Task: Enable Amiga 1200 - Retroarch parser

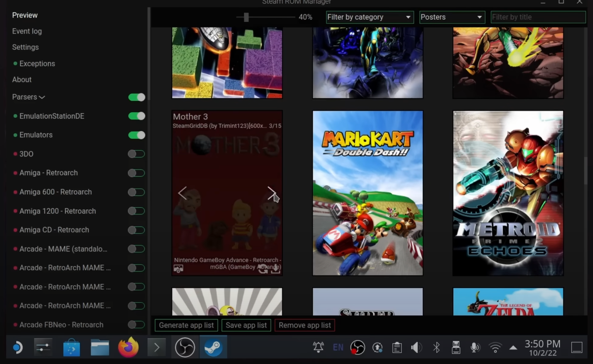Action: point(137,211)
